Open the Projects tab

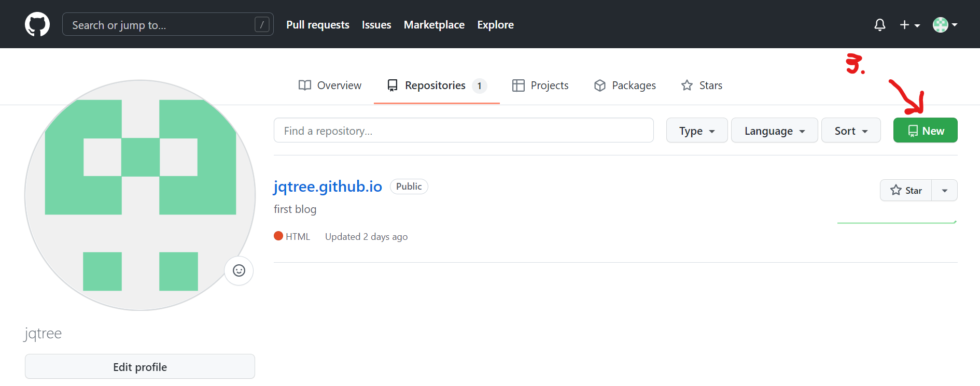pyautogui.click(x=540, y=85)
